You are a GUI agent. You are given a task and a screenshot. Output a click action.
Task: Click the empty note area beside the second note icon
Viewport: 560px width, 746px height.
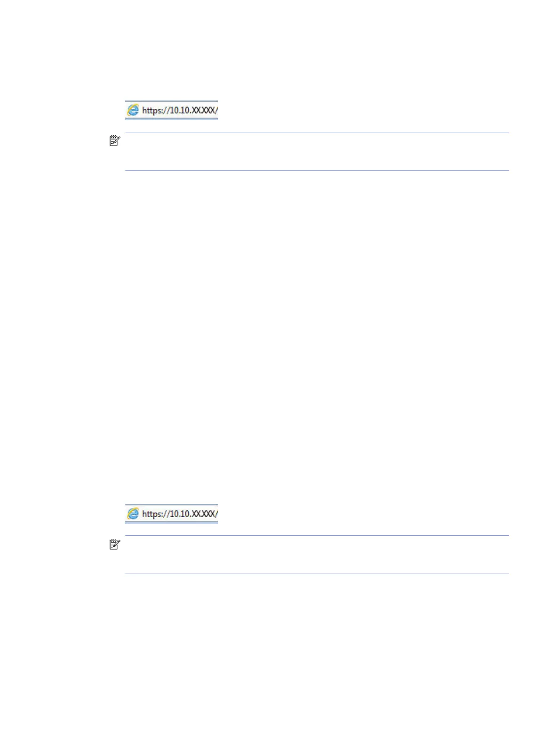317,555
